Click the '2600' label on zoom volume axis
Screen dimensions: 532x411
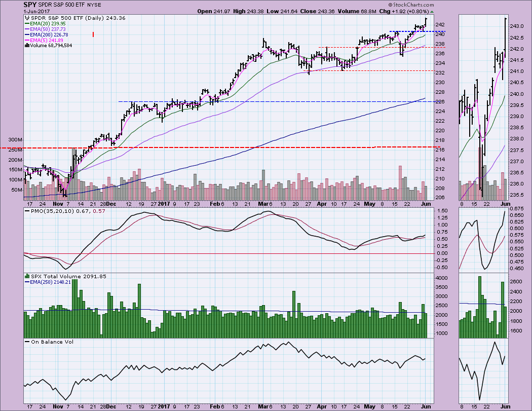click(x=516, y=282)
